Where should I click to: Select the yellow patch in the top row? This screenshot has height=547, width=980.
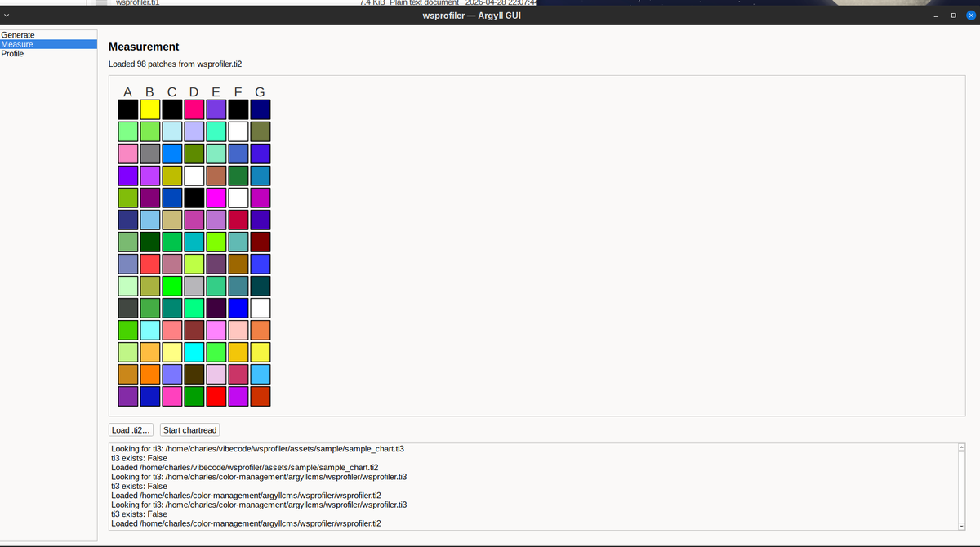pos(150,109)
